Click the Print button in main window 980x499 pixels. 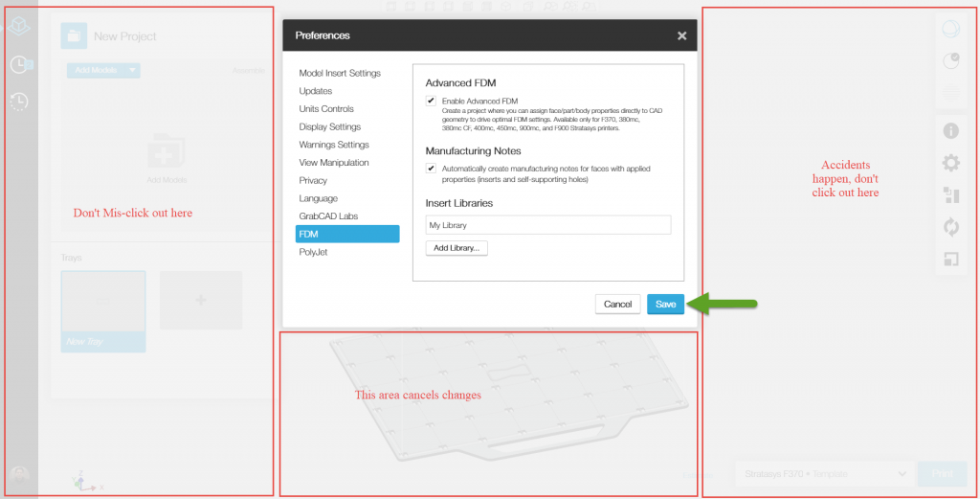tap(942, 474)
